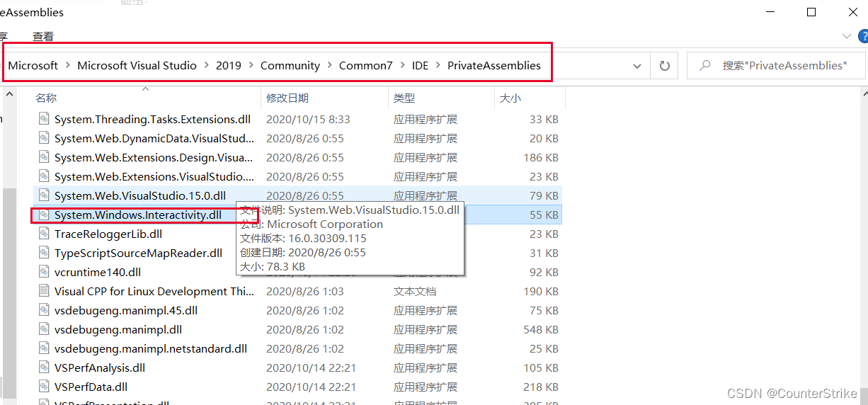Click the refresh button next to address bar
This screenshot has height=405, width=868.
click(x=664, y=65)
